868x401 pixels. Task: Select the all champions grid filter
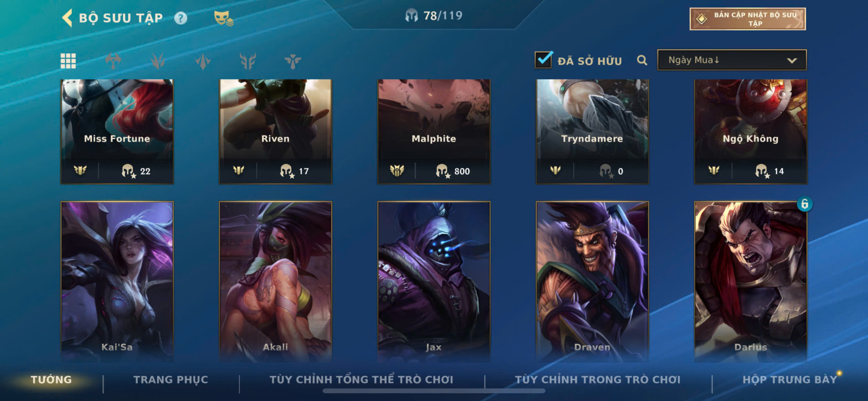[68, 61]
